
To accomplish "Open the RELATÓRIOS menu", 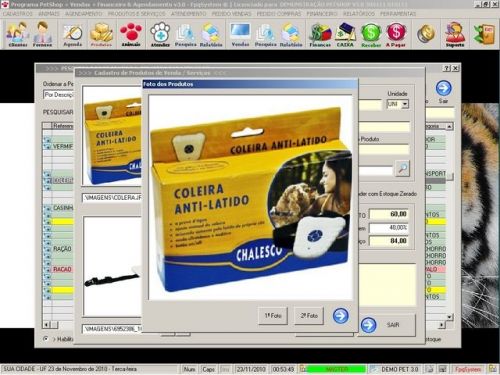I will [x=359, y=14].
